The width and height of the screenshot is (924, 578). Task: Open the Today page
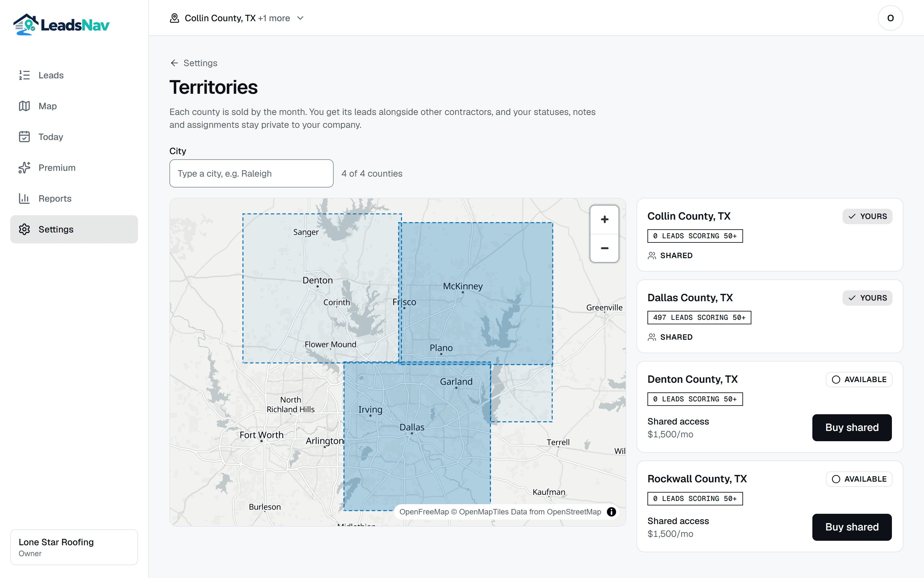pos(74,137)
